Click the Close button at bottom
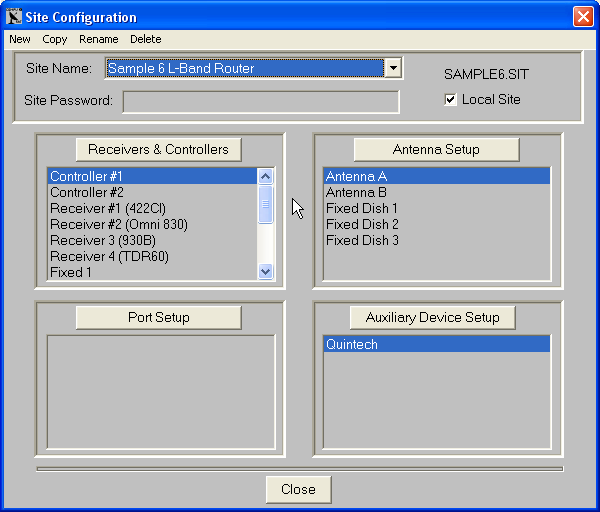Image resolution: width=600 pixels, height=512 pixels. (x=298, y=489)
